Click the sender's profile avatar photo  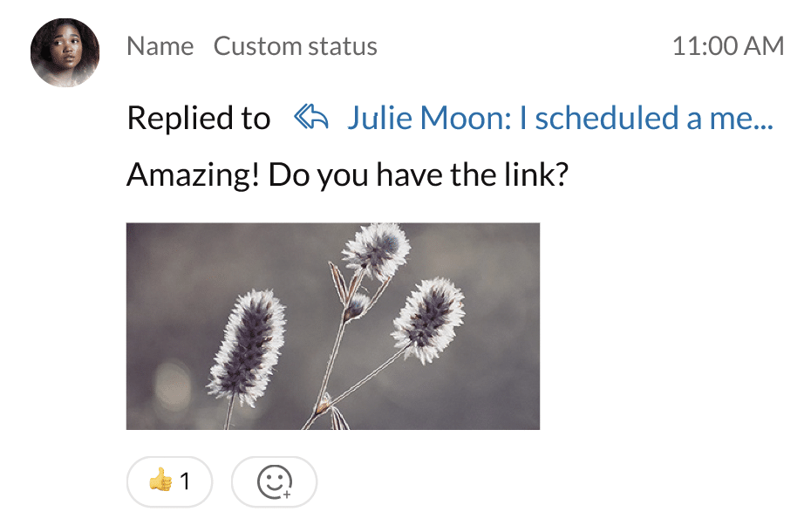point(65,52)
